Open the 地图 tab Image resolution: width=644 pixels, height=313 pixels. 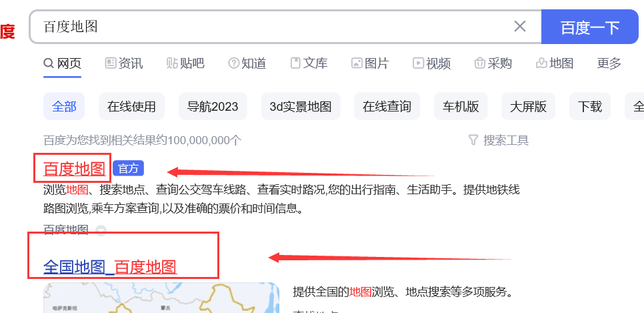point(555,63)
